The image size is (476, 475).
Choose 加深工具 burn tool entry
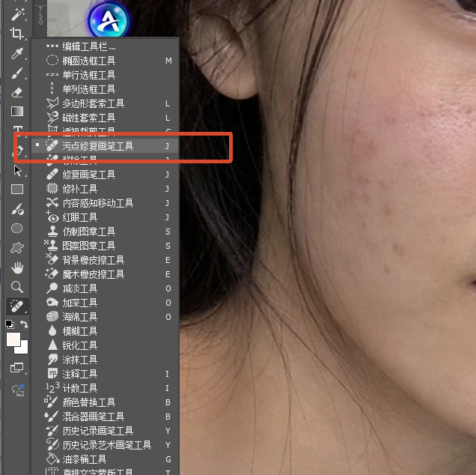pos(106,303)
